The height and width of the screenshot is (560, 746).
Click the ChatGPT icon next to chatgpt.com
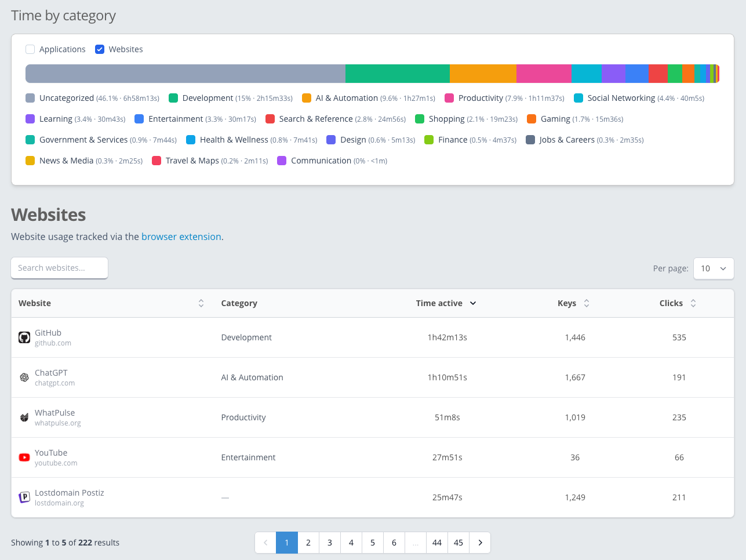24,377
